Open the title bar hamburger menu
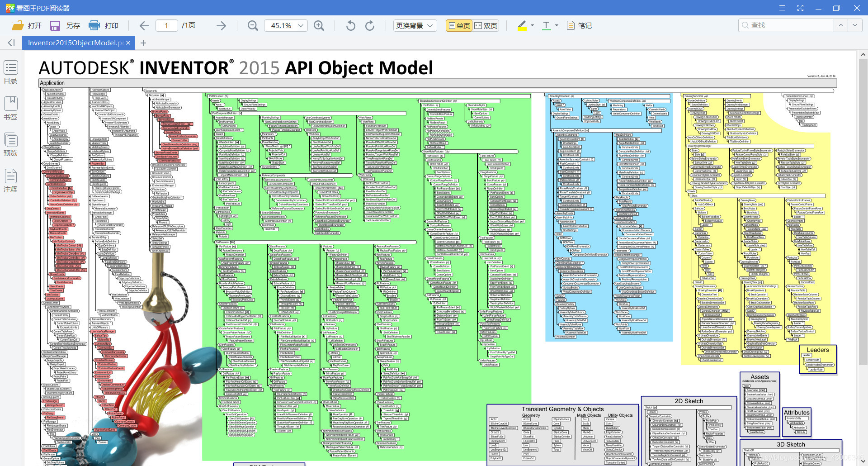This screenshot has height=466, width=868. tap(782, 8)
